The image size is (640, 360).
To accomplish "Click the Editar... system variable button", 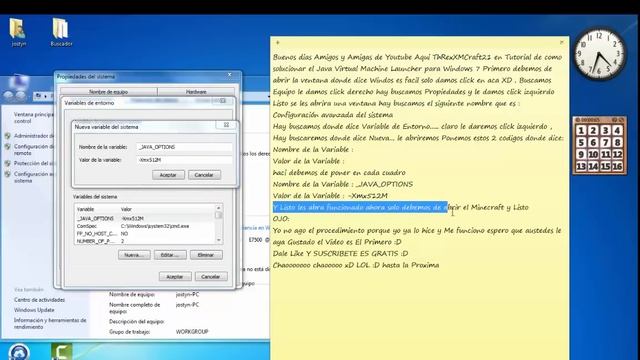I will tap(170, 255).
